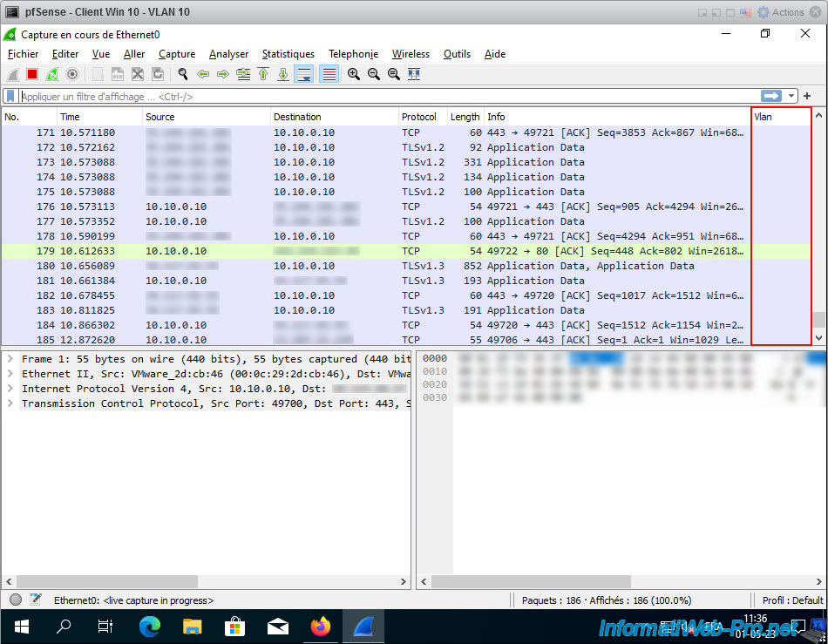Click the resize columns to fit content icon
The image size is (828, 644).
414,74
